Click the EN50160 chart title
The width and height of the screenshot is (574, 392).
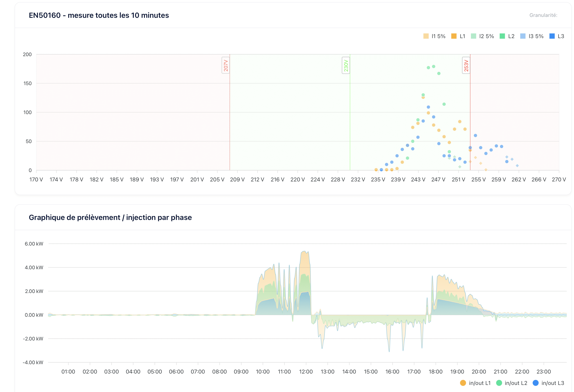99,15
